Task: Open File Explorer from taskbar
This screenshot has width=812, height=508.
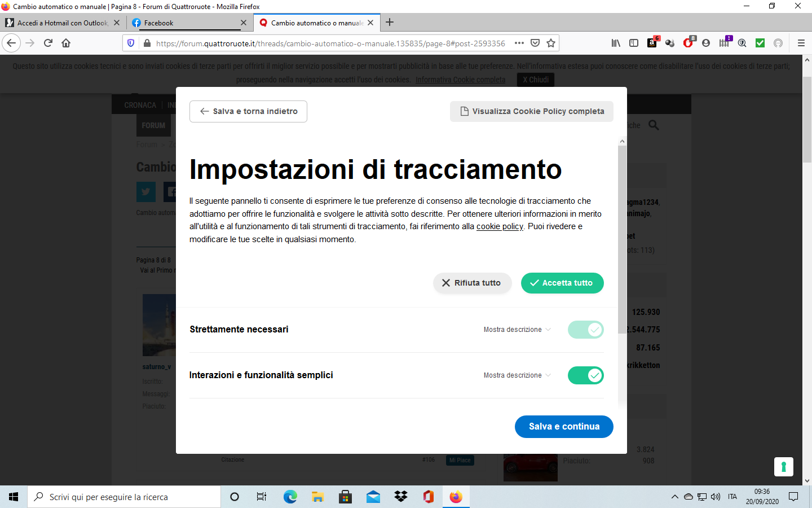Action: (317, 497)
